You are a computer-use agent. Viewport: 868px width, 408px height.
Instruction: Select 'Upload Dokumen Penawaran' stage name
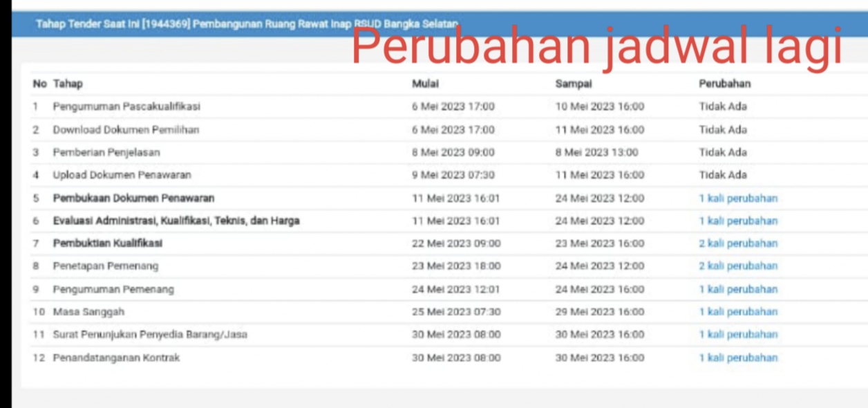tap(122, 175)
